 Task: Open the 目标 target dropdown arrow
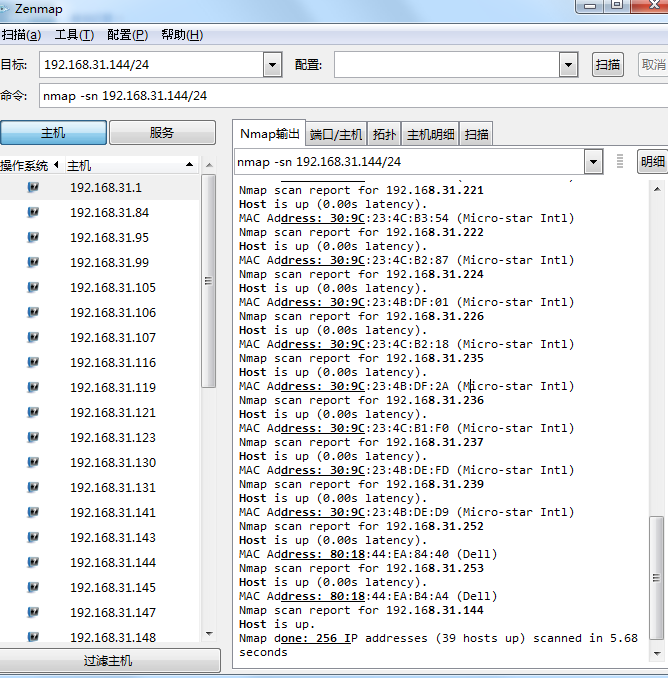click(272, 65)
